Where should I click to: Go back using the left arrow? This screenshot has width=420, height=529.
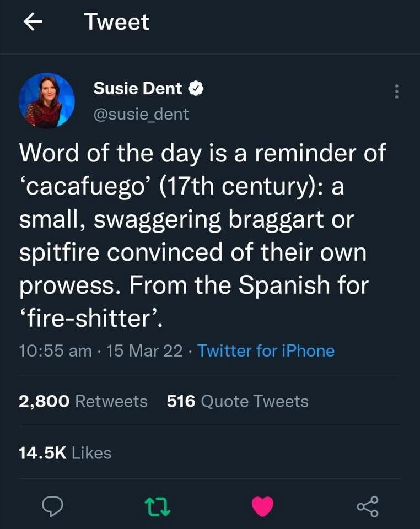[34, 23]
